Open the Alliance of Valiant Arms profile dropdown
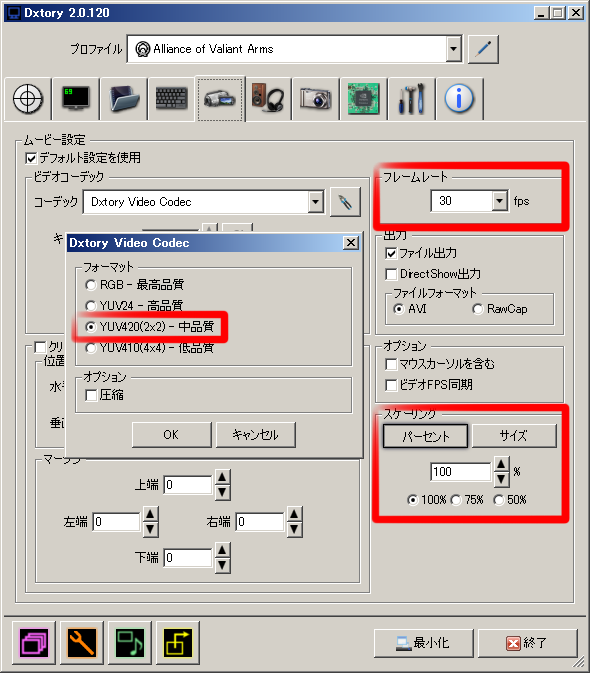This screenshot has height=673, width=590. pos(453,49)
